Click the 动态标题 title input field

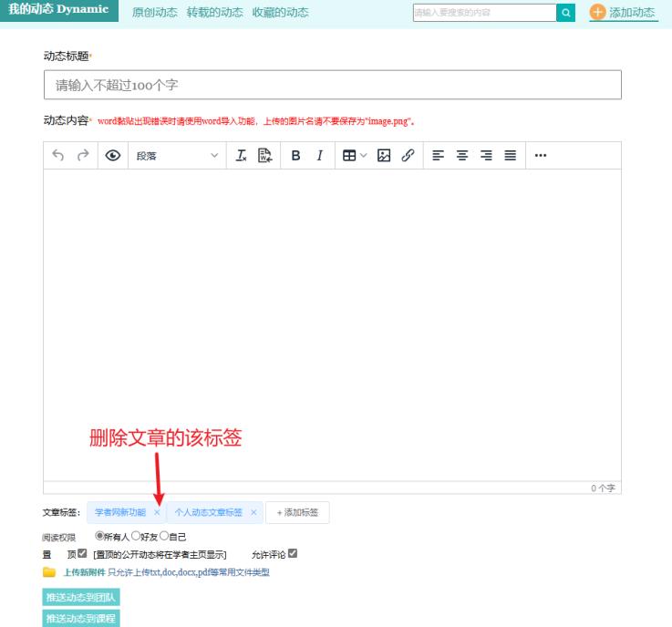[x=332, y=85]
